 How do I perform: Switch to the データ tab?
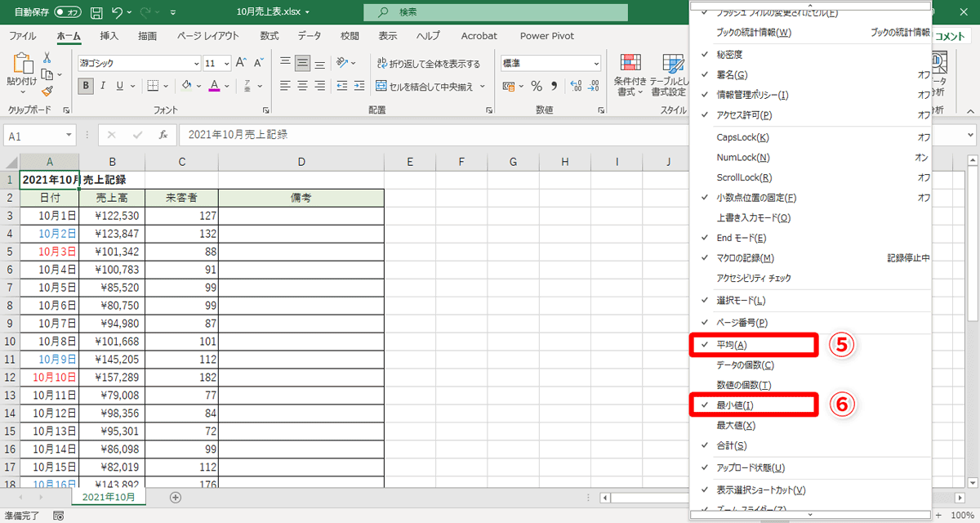tap(310, 36)
